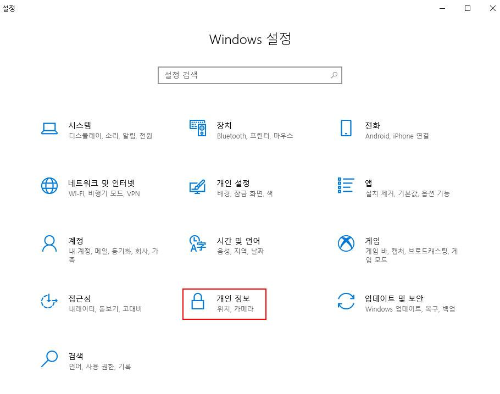Click the 개인 정보 title text
The image size is (500, 394).
point(233,298)
